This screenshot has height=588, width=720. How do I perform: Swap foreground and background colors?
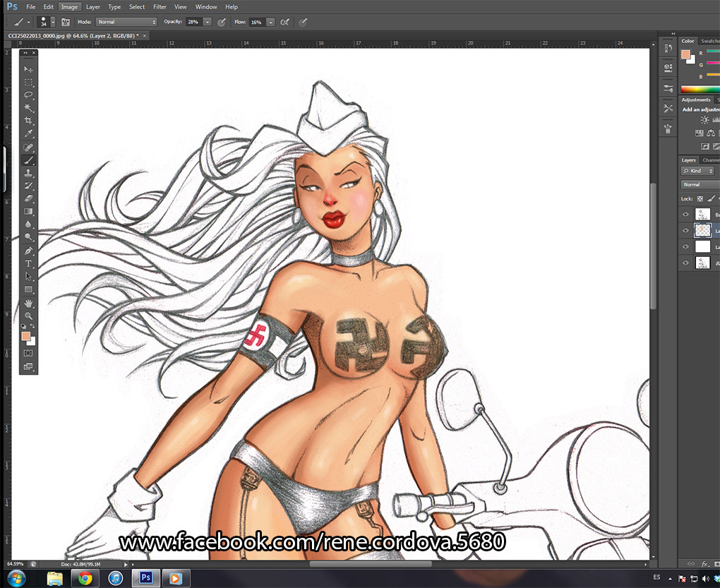(x=32, y=326)
